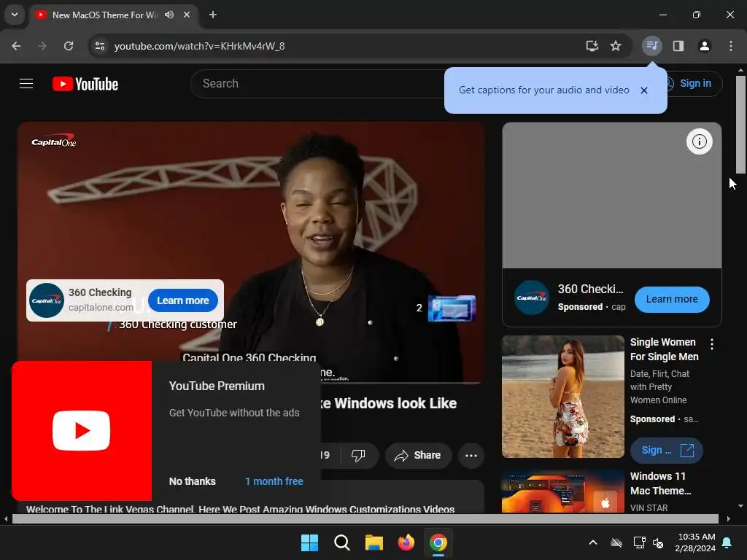747x560 pixels.
Task: Launch Firefox from taskbar
Action: (406, 542)
